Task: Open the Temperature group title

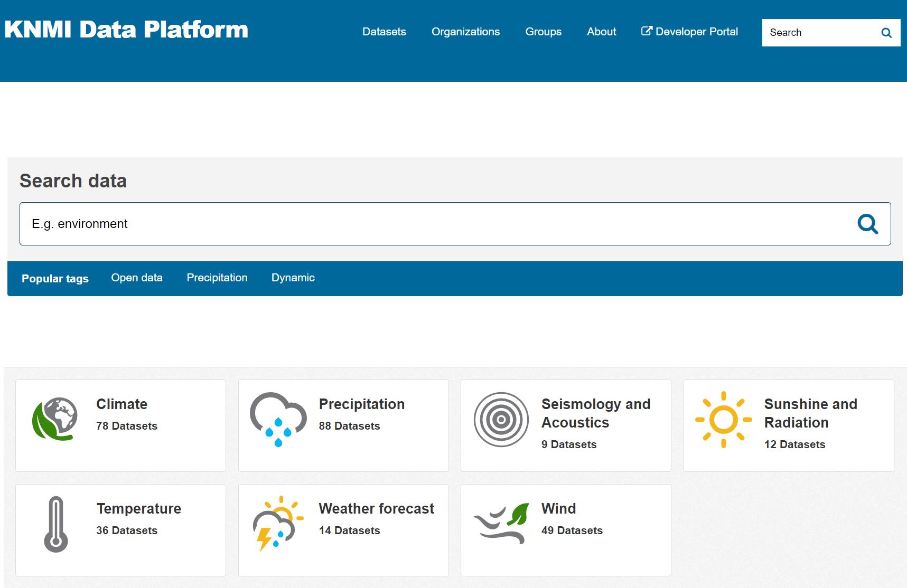Action: pyautogui.click(x=139, y=509)
